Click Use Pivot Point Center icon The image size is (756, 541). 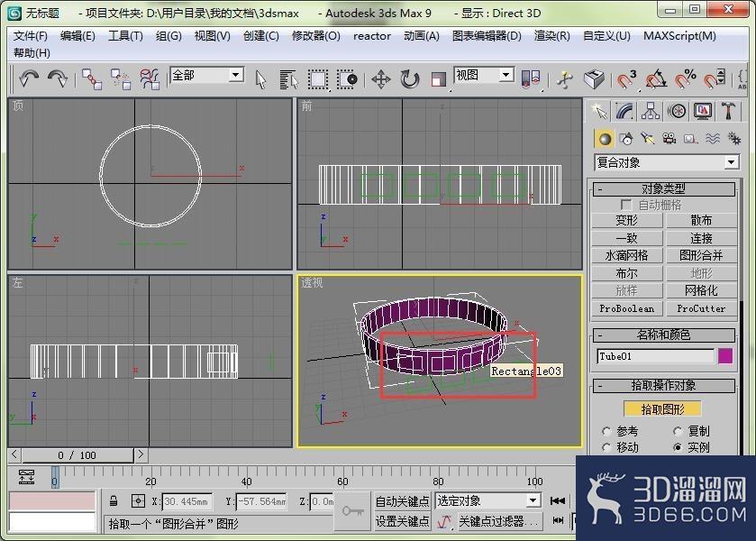click(531, 78)
